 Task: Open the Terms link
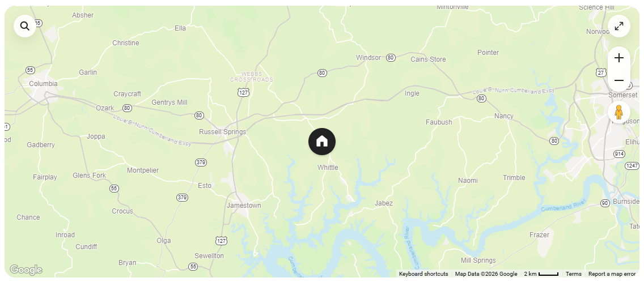[573, 274]
